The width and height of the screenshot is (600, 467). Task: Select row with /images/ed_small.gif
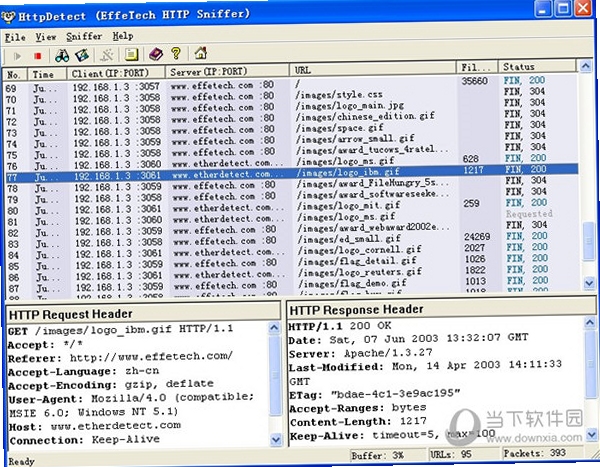292,240
